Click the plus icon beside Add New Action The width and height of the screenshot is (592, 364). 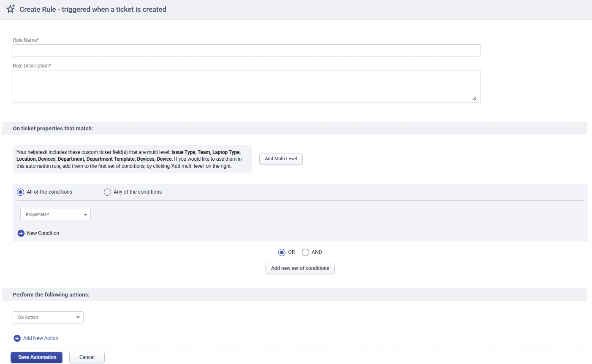point(17,338)
